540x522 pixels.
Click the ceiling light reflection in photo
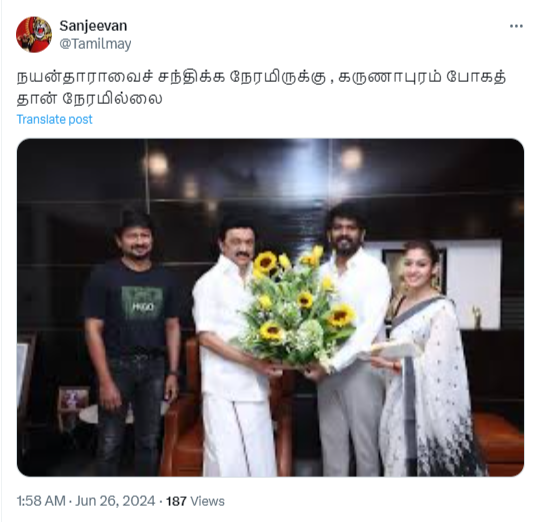pos(157,165)
